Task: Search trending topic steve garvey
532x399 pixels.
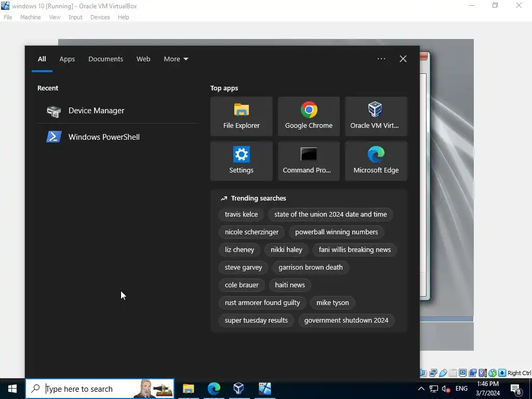Action: pos(243,268)
